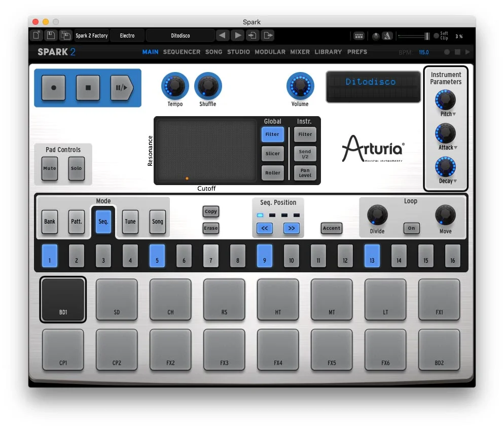Click the small play triangle beside BPM
Image resolution: width=504 pixels, height=428 pixels.
point(467,52)
